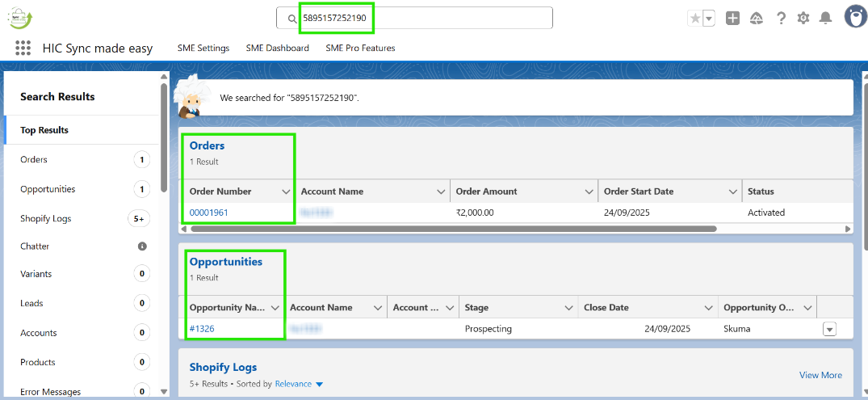Click View More for Shopify Logs
This screenshot has height=400, width=868.
(x=820, y=375)
